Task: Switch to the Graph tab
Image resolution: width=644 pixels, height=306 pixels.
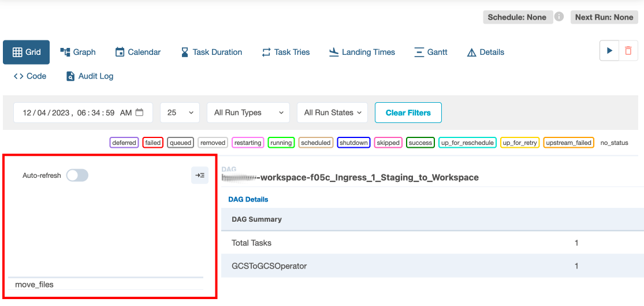Action: click(x=77, y=52)
